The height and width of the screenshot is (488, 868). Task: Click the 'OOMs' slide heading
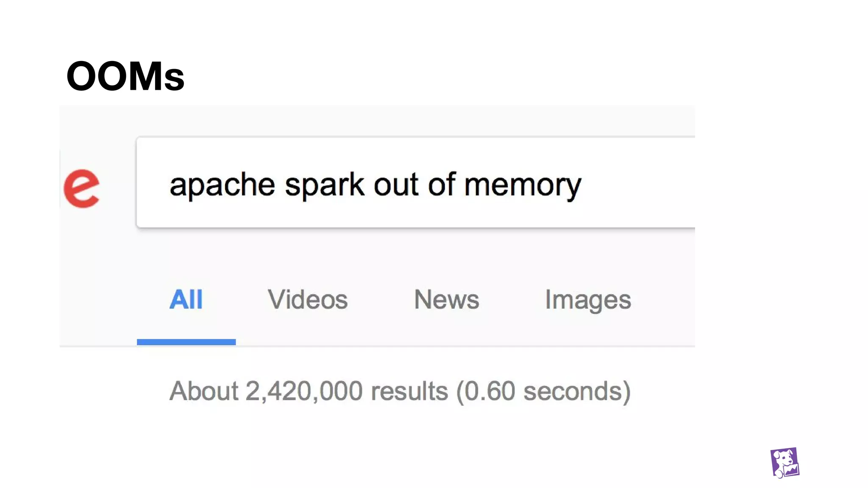125,76
